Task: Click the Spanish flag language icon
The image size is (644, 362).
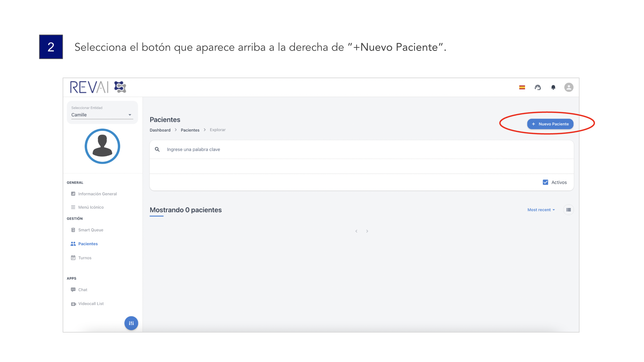Action: click(522, 87)
